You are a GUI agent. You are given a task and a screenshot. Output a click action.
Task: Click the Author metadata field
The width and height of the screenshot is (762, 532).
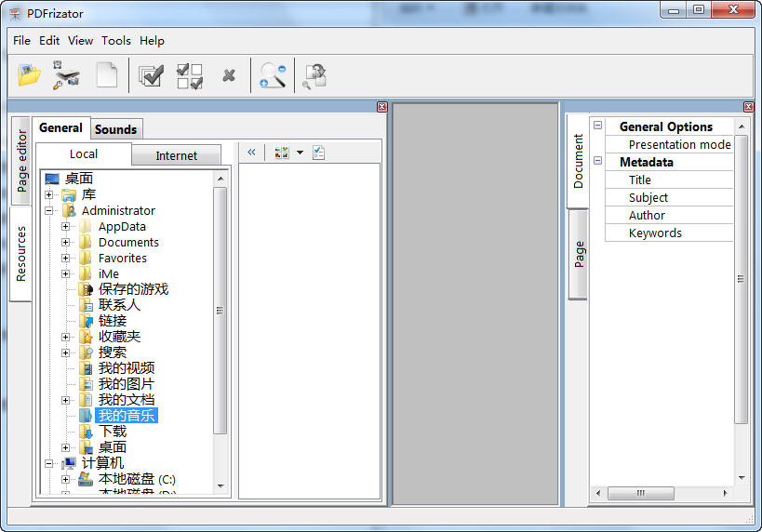(x=669, y=215)
